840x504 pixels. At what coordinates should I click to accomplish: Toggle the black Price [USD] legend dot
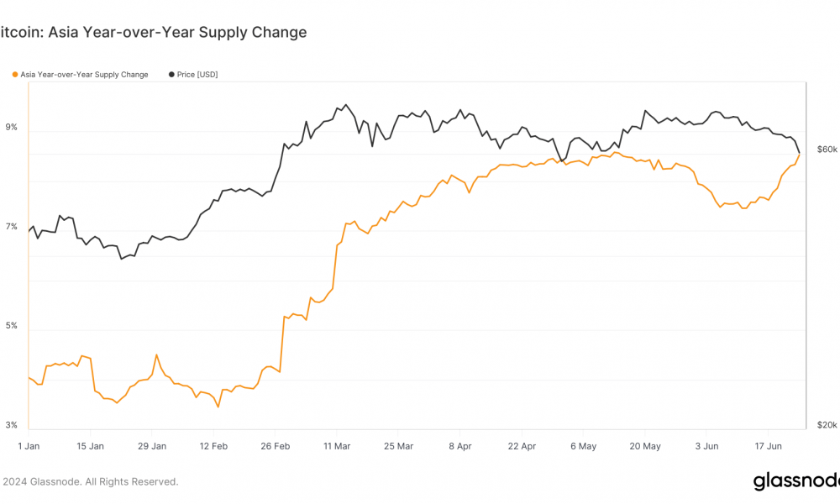(171, 75)
